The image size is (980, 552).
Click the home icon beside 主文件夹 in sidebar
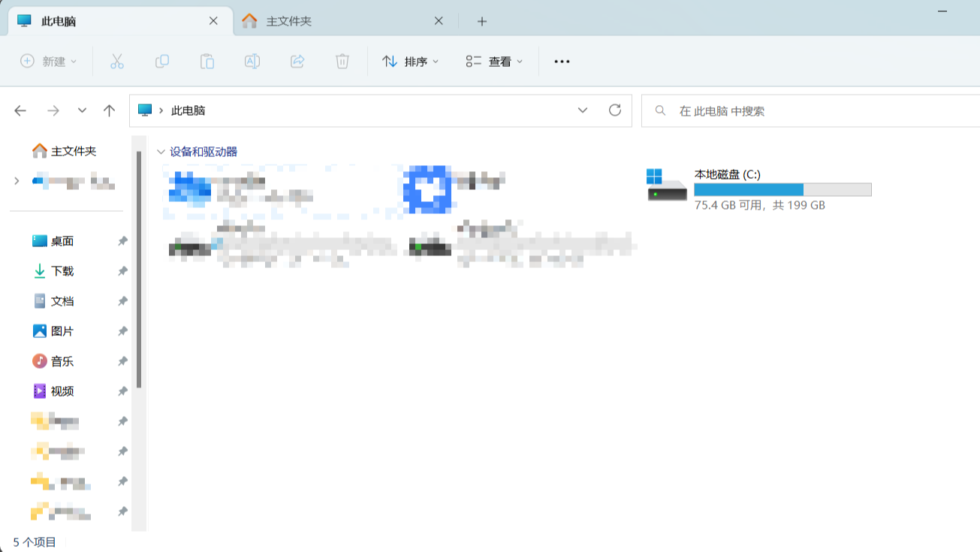[x=40, y=151]
